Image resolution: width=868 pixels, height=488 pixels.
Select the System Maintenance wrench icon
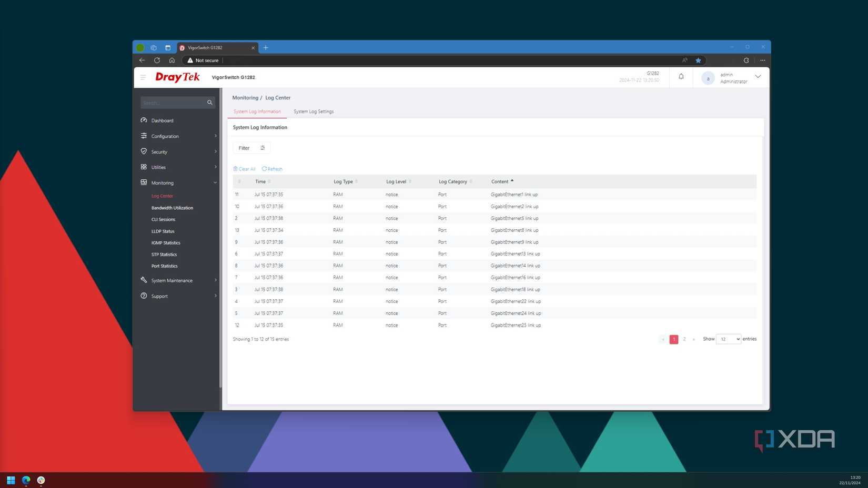click(x=144, y=280)
